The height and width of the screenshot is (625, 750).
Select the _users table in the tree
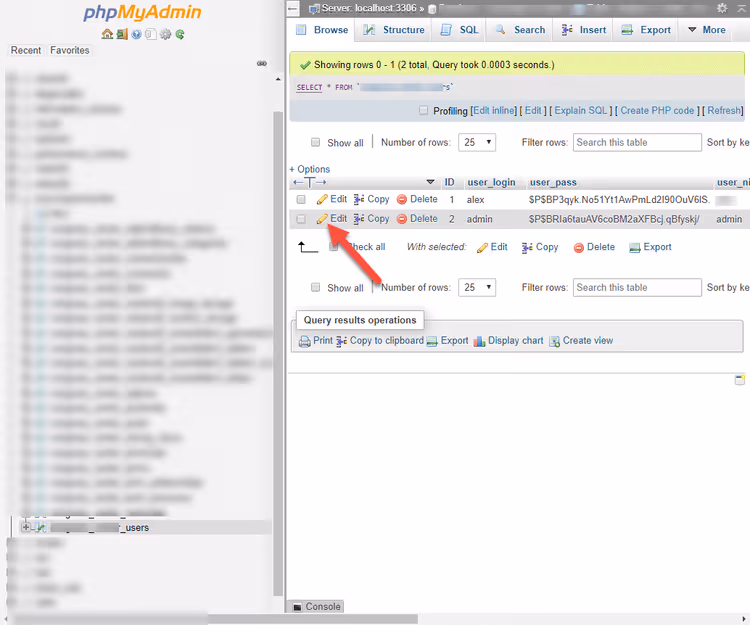click(x=99, y=527)
